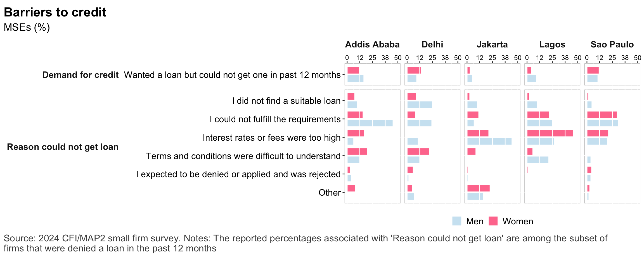This screenshot has width=644, height=257.
Task: Click the "Other" row label
Action: coord(329,193)
